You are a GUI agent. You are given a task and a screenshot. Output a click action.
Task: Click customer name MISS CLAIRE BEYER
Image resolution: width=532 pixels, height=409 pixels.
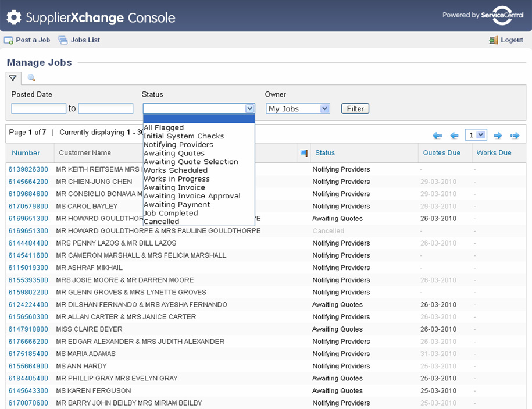[89, 329]
